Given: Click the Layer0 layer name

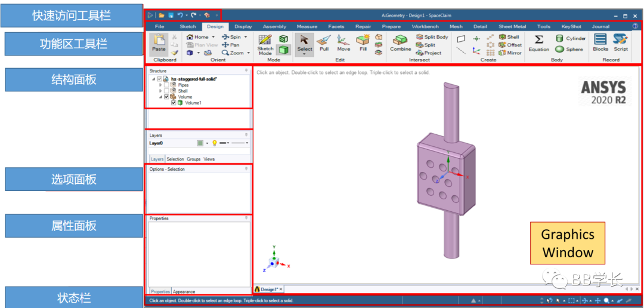Looking at the screenshot, I should 156,143.
